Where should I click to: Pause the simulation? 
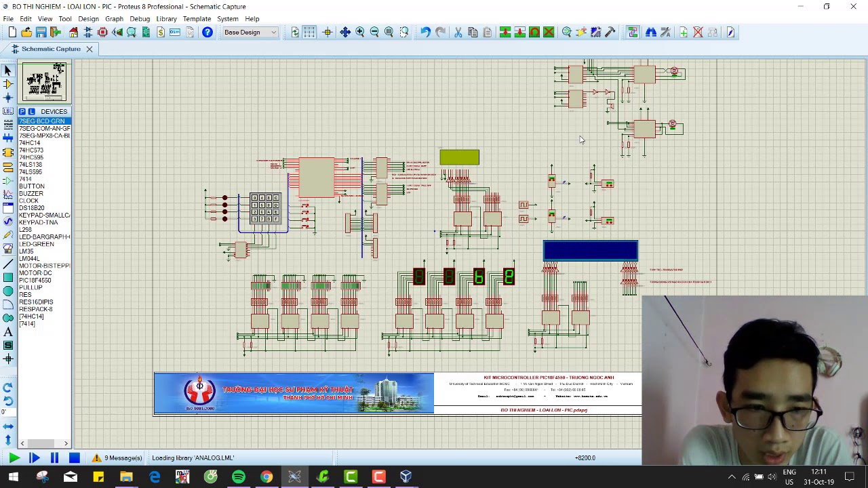54,458
